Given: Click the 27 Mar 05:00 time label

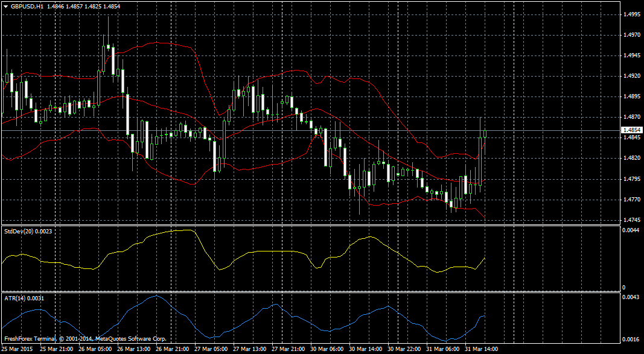Looking at the screenshot, I should click(211, 349).
